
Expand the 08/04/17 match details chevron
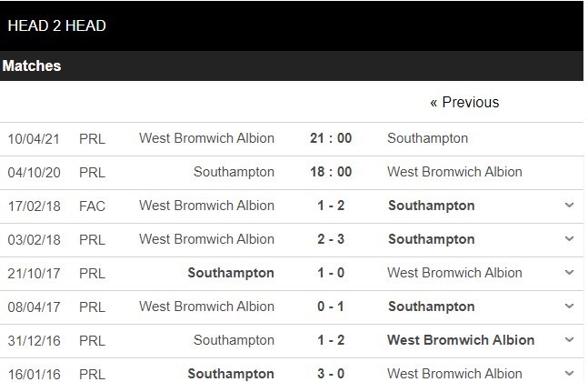(569, 307)
